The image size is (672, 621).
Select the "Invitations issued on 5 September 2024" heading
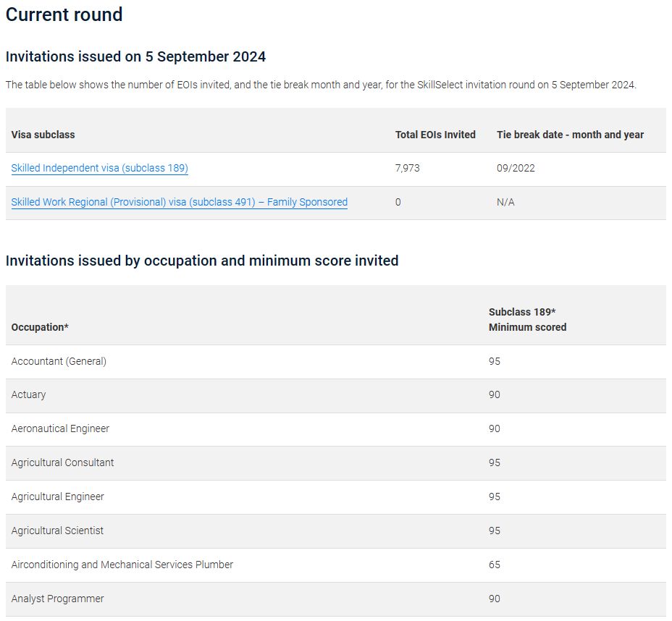[x=135, y=56]
